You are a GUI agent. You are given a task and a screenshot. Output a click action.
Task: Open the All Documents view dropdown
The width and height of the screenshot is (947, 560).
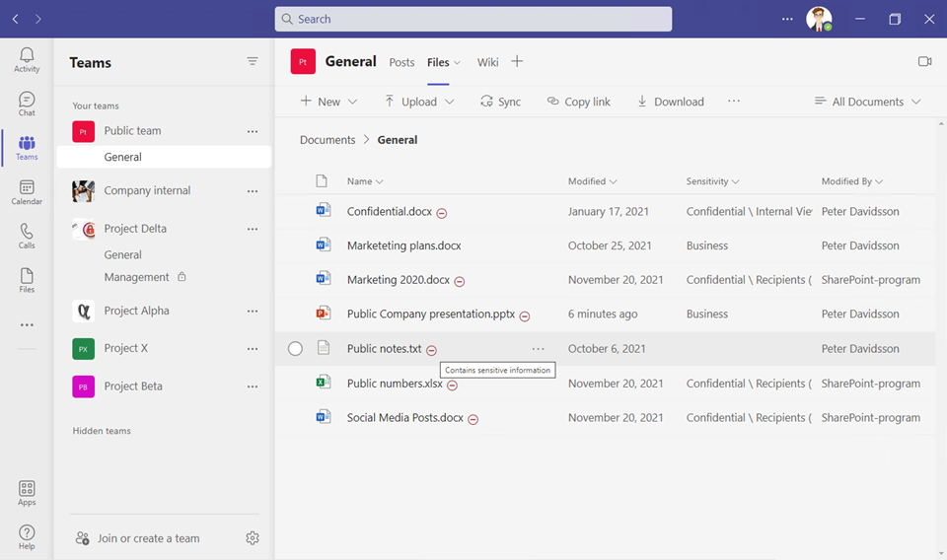867,102
